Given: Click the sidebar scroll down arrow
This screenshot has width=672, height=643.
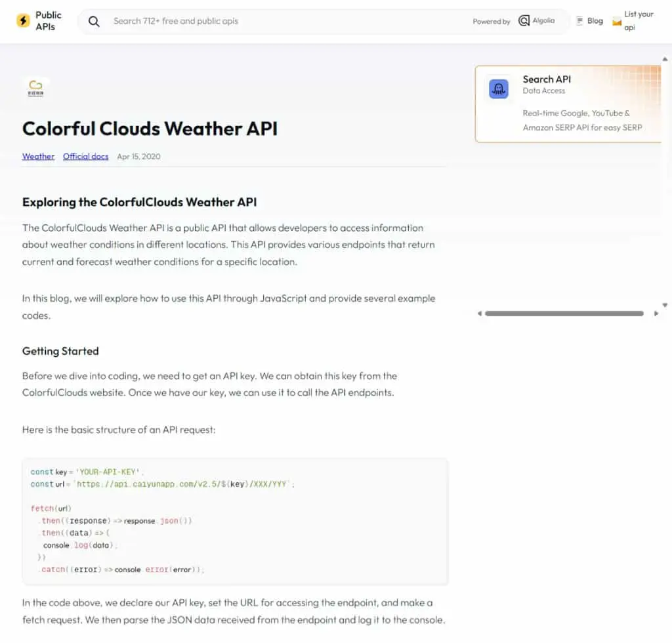Looking at the screenshot, I should [x=665, y=305].
